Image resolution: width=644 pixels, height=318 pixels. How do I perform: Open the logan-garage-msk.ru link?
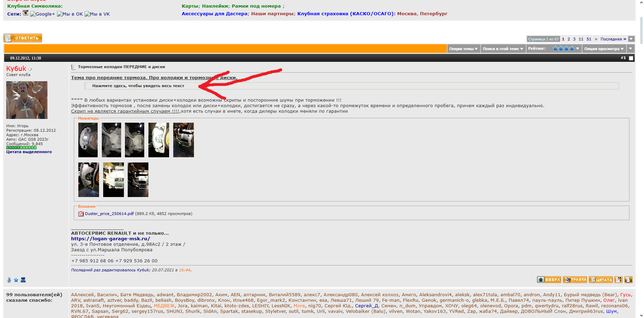pyautogui.click(x=110, y=238)
